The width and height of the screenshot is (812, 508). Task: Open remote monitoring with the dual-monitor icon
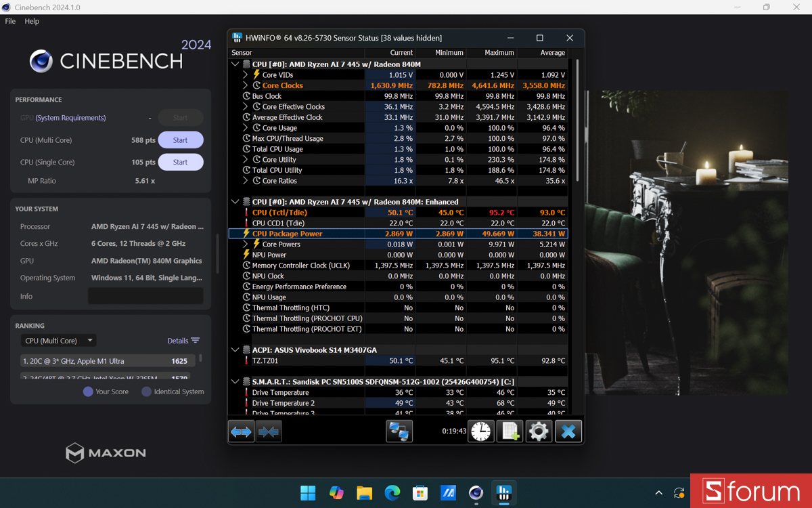pyautogui.click(x=399, y=431)
